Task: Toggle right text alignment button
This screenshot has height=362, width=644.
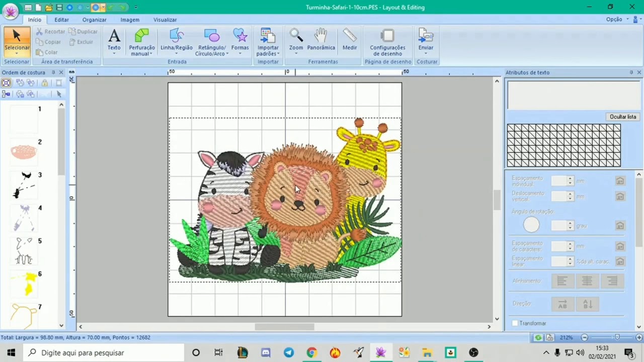Action: click(x=612, y=281)
